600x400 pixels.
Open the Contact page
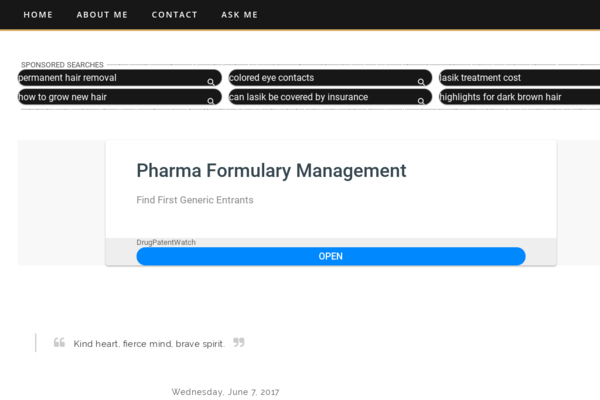click(x=174, y=15)
